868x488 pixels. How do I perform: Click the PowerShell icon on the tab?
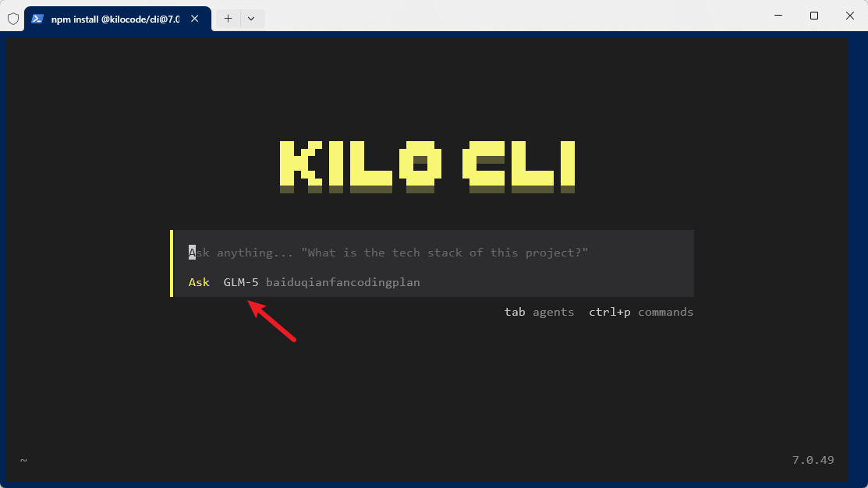[37, 18]
